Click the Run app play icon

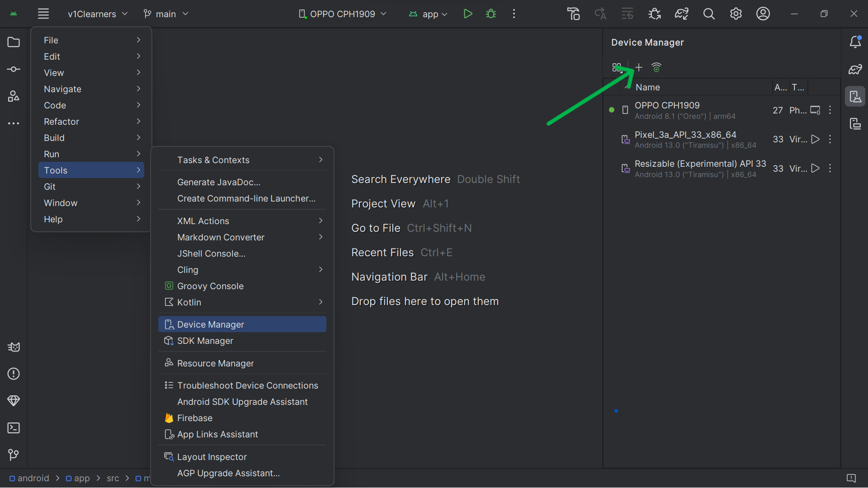(x=468, y=14)
